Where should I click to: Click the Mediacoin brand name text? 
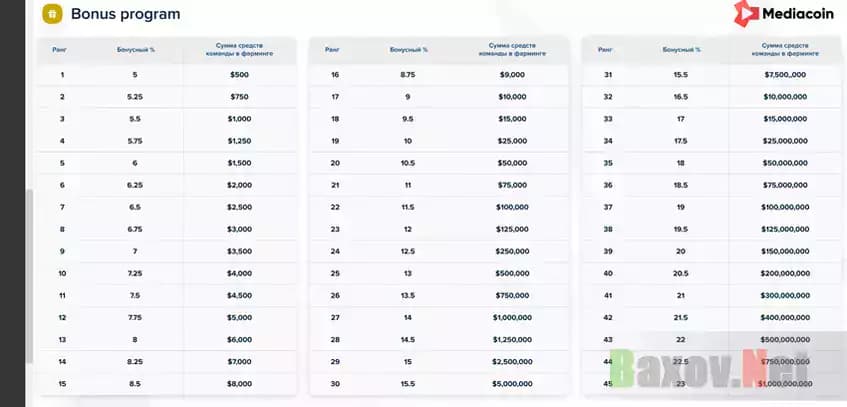point(794,15)
